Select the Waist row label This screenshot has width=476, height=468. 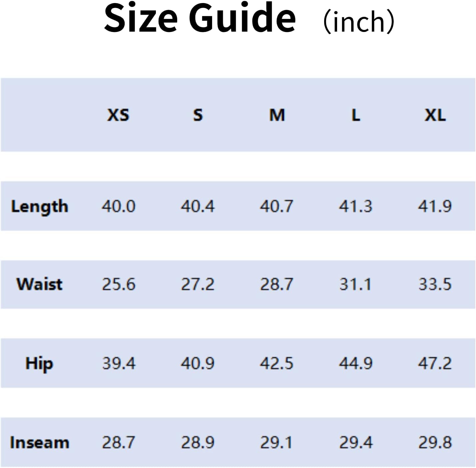[x=40, y=284]
